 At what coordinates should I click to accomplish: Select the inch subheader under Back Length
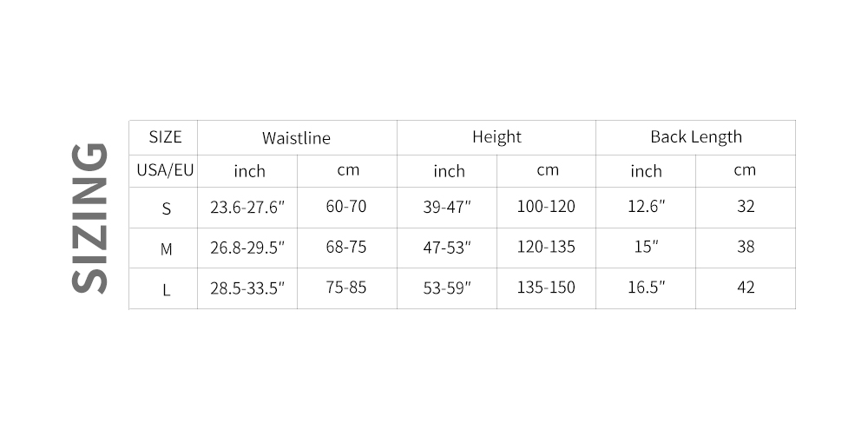[646, 171]
